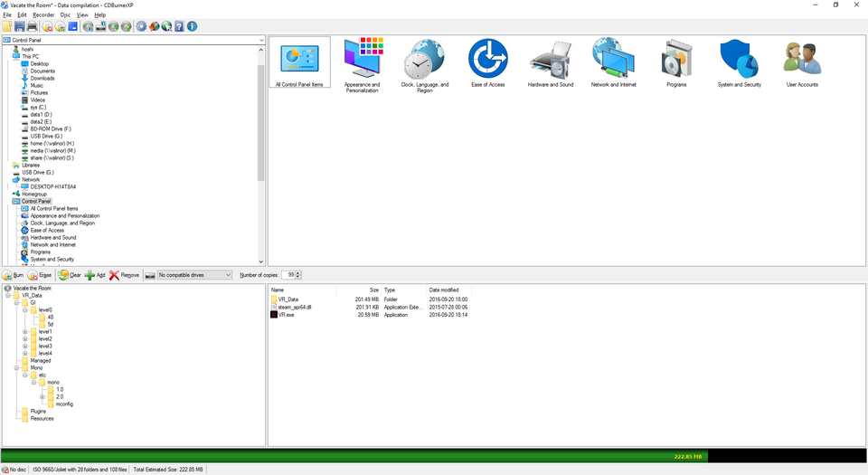Open the Hardware and Sound icon
Screen dimensions: 868x475
(x=550, y=63)
